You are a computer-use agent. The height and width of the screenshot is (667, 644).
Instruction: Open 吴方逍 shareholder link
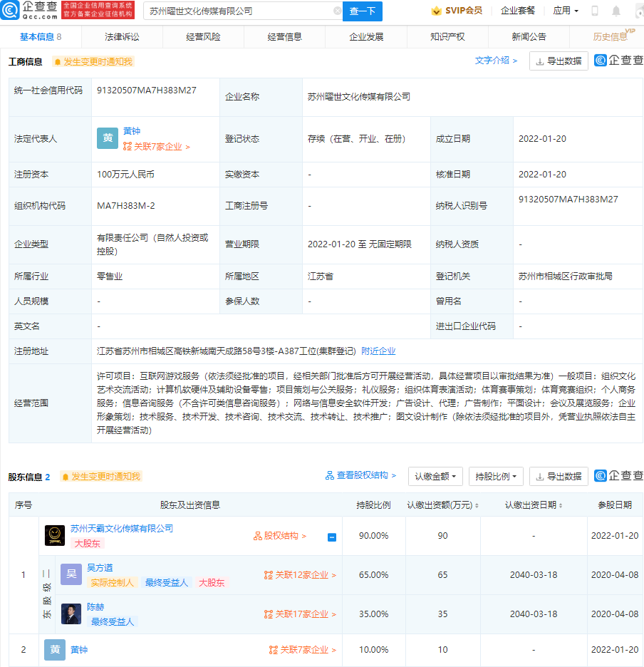100,568
